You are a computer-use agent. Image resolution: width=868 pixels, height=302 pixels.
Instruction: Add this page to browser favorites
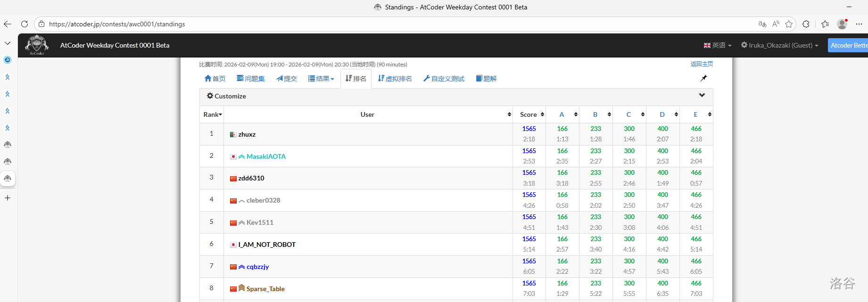(789, 24)
